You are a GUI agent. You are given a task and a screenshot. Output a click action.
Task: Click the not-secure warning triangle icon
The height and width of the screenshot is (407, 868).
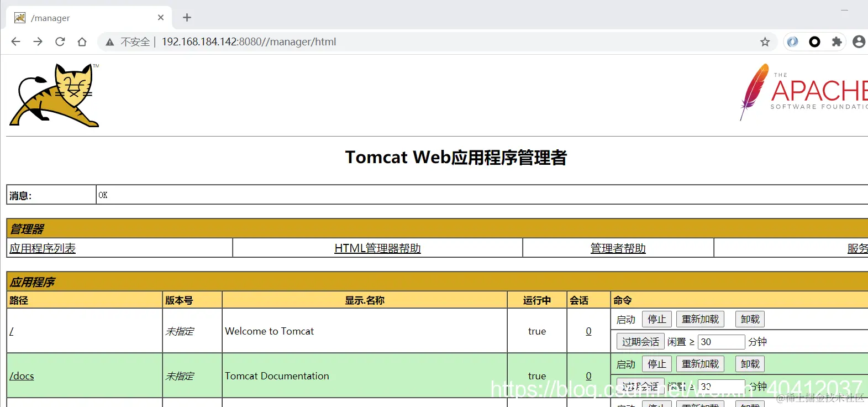[110, 42]
